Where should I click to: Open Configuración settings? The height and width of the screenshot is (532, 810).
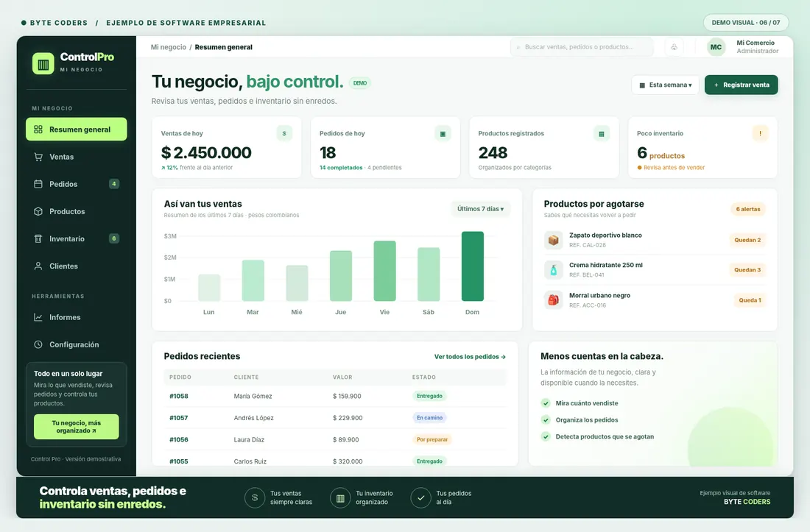pos(77,344)
